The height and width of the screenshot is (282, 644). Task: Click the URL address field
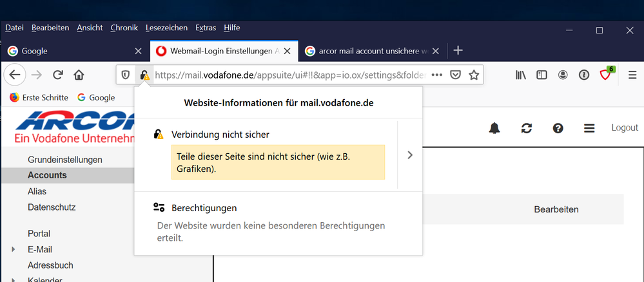pos(290,75)
